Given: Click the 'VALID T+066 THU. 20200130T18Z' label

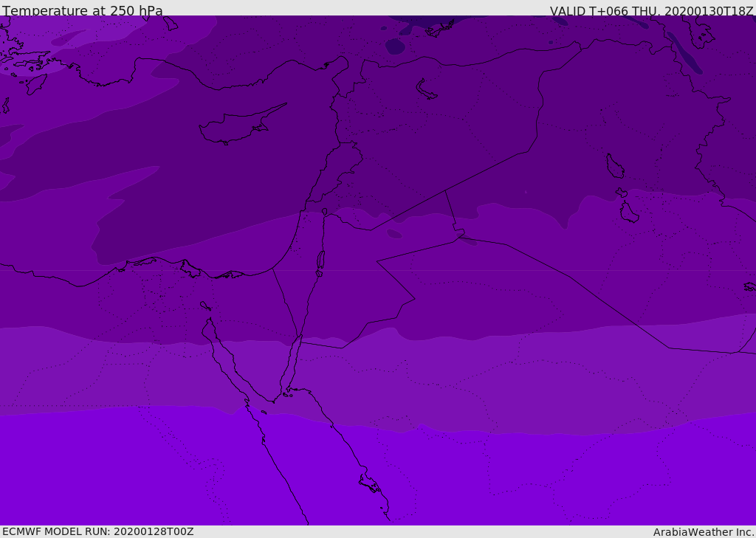Looking at the screenshot, I should click(x=651, y=10).
